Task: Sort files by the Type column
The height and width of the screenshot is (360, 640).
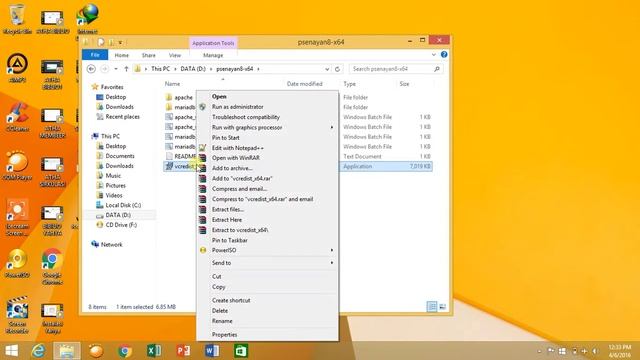Action: pos(349,84)
